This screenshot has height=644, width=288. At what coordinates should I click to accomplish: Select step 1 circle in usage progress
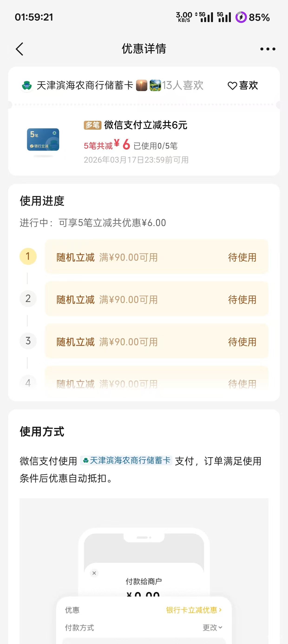pos(28,256)
